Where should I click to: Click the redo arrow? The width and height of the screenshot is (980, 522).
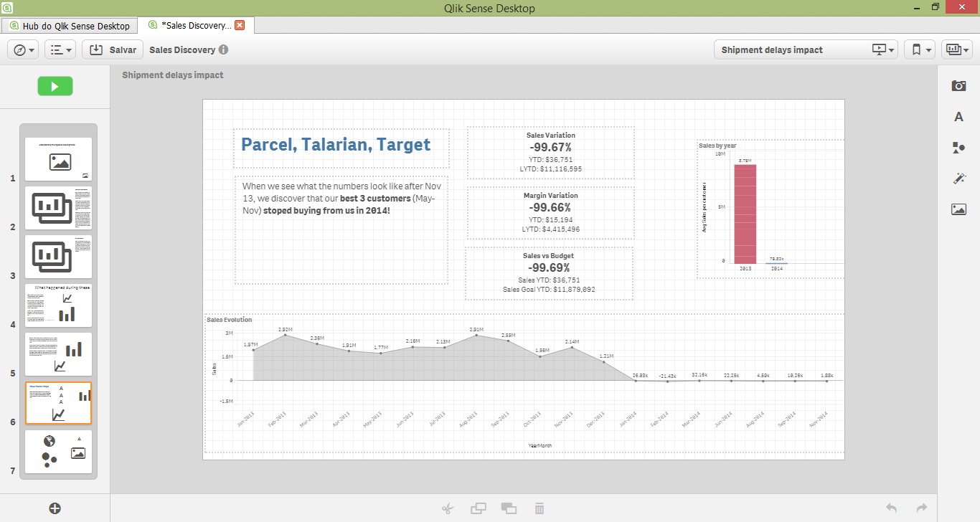922,508
